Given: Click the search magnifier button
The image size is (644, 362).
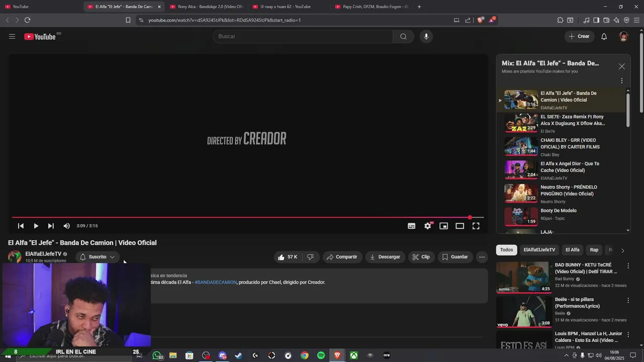Looking at the screenshot, I should pos(403,36).
